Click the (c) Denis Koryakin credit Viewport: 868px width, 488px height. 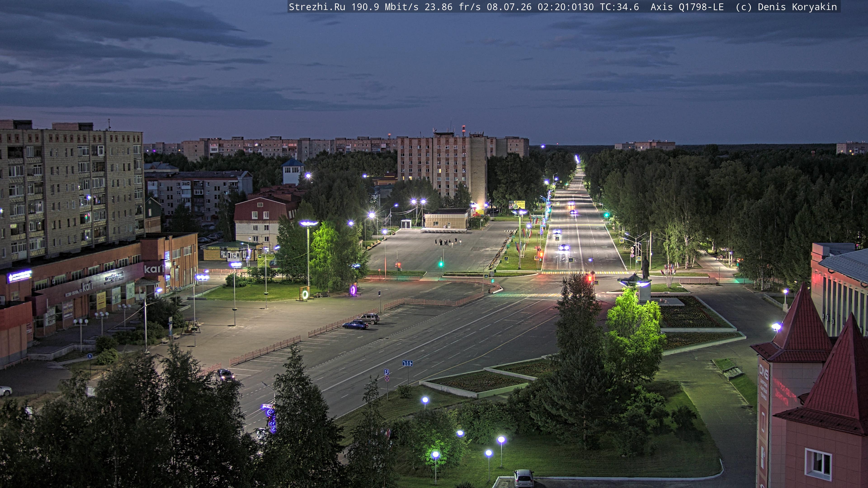[x=786, y=7]
